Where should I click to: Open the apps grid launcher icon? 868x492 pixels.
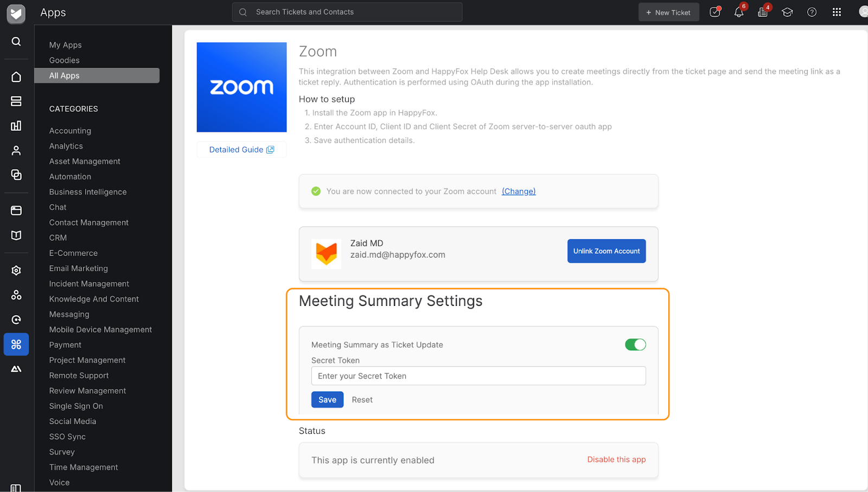(837, 12)
